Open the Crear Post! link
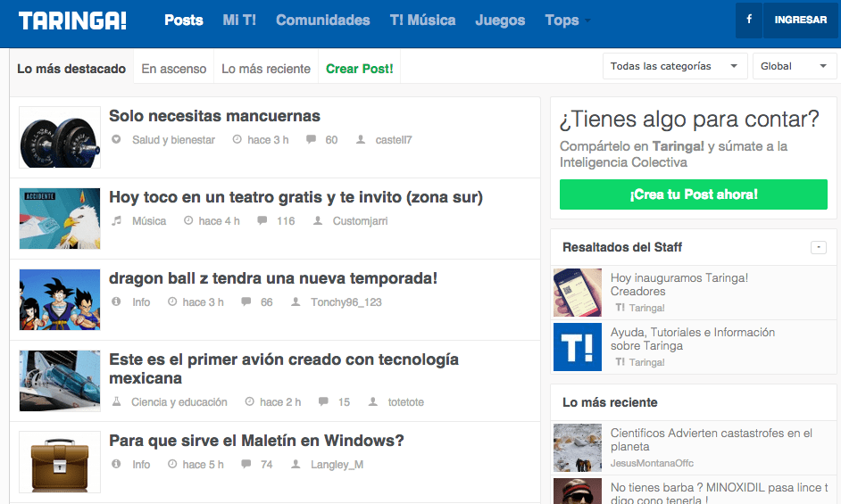This screenshot has height=504, width=841. pos(359,69)
